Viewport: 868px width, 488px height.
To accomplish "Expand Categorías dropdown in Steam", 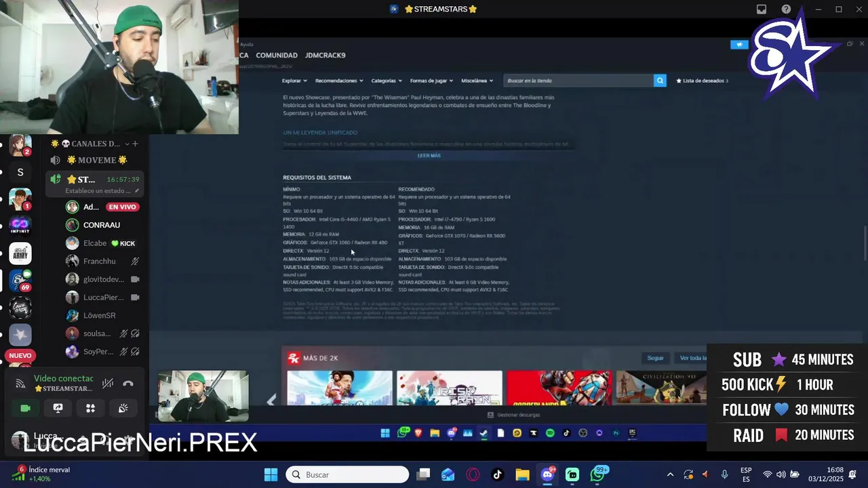I will pyautogui.click(x=387, y=81).
